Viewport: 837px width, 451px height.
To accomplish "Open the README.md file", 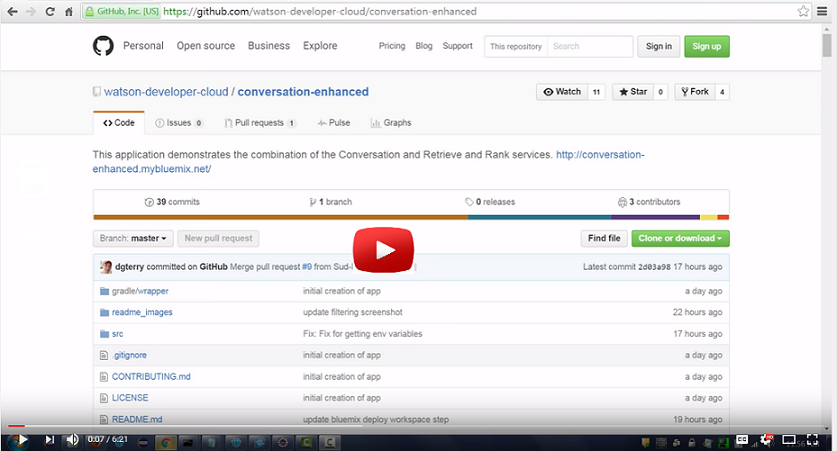I will pyautogui.click(x=137, y=419).
